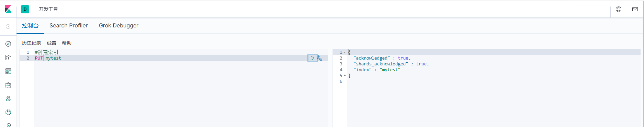Screen dimensions: 644x127
Task: Click "acknowledged" : true in the response
Action: point(382,58)
